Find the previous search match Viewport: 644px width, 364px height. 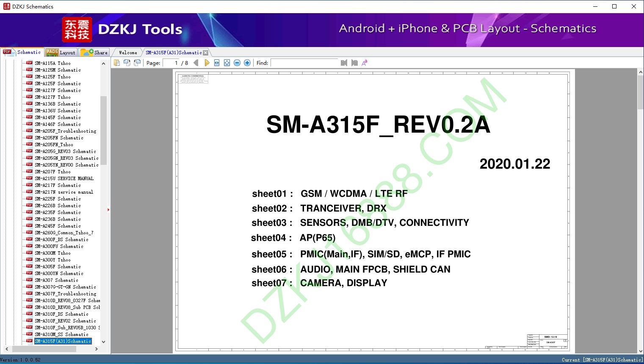tap(344, 63)
